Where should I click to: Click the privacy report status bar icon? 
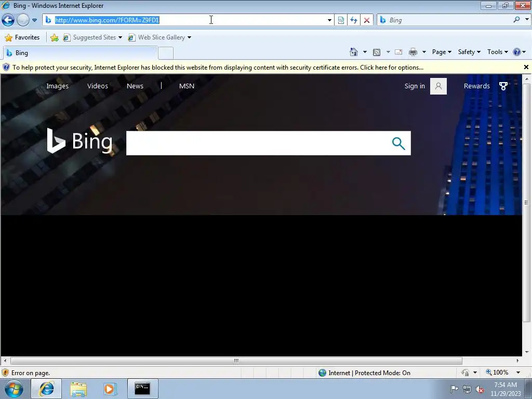pyautogui.click(x=465, y=373)
